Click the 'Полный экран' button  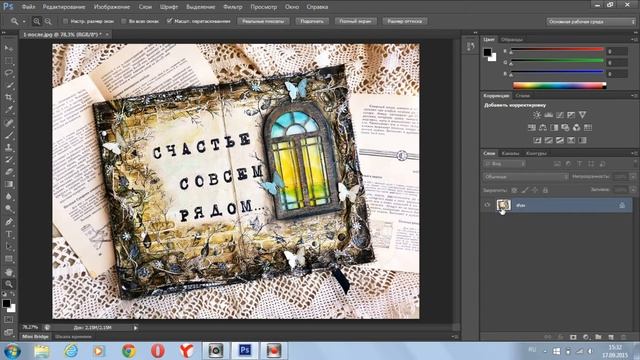click(356, 21)
